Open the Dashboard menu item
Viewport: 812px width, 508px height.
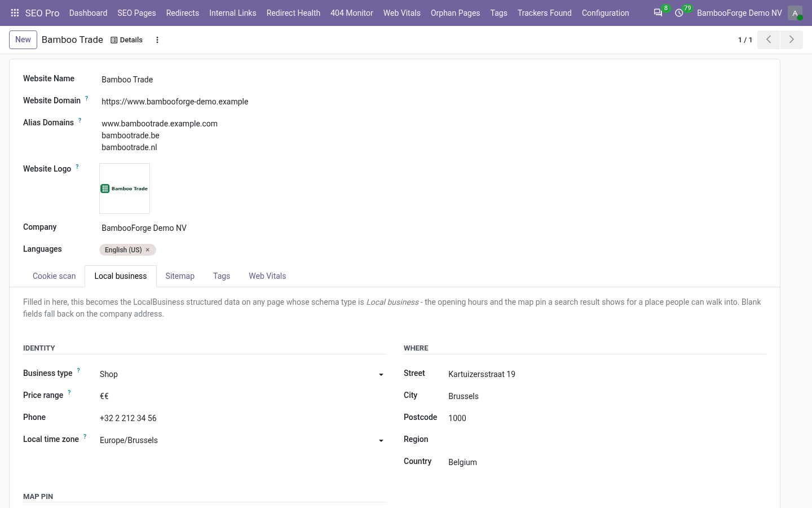(x=88, y=13)
